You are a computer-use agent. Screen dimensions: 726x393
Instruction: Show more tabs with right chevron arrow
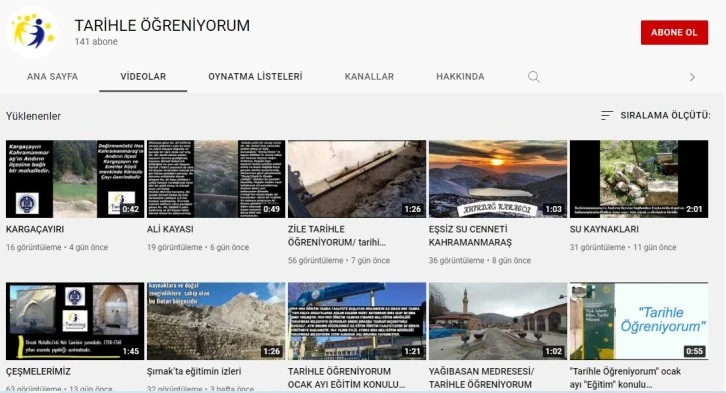692,77
